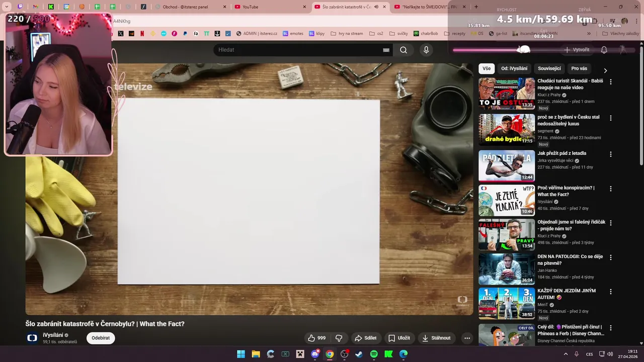Click the Uložit save button
The width and height of the screenshot is (644, 362).
pyautogui.click(x=399, y=338)
